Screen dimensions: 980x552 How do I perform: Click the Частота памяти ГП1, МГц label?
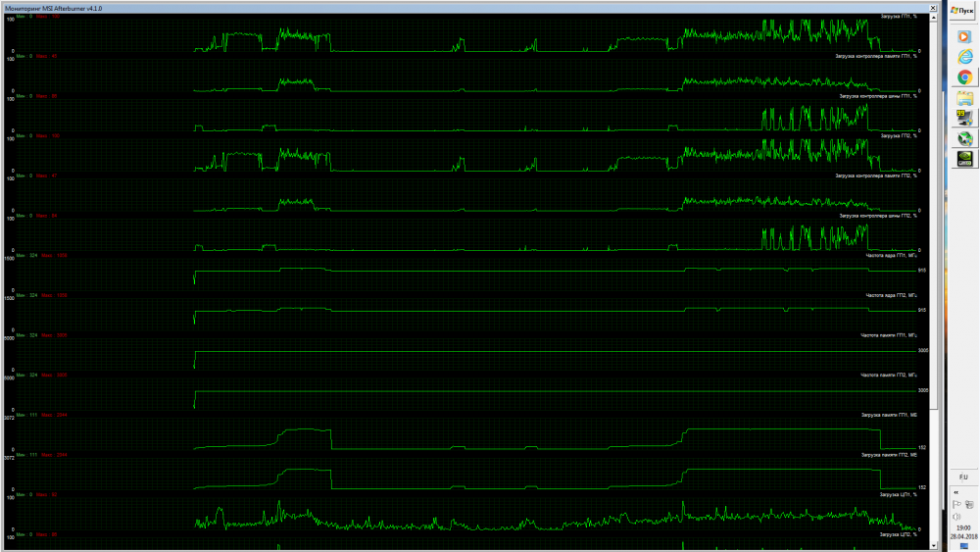(x=888, y=335)
